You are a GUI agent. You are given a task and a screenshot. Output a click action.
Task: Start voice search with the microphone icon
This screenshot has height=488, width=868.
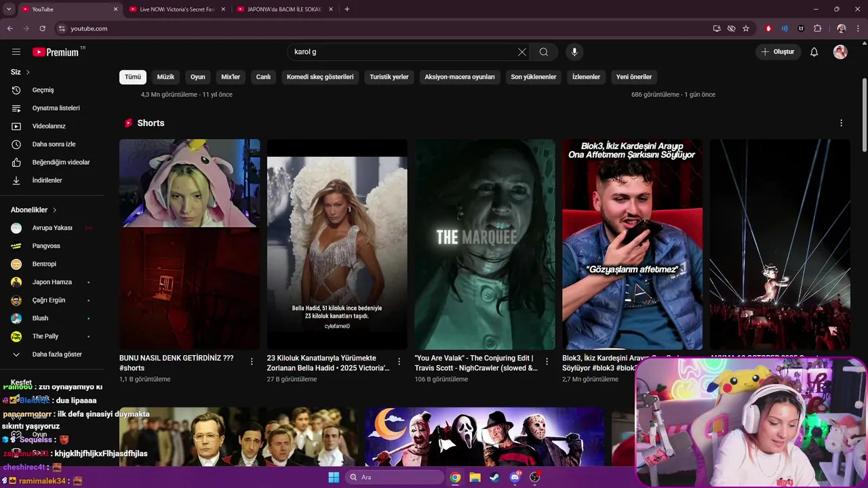574,52
